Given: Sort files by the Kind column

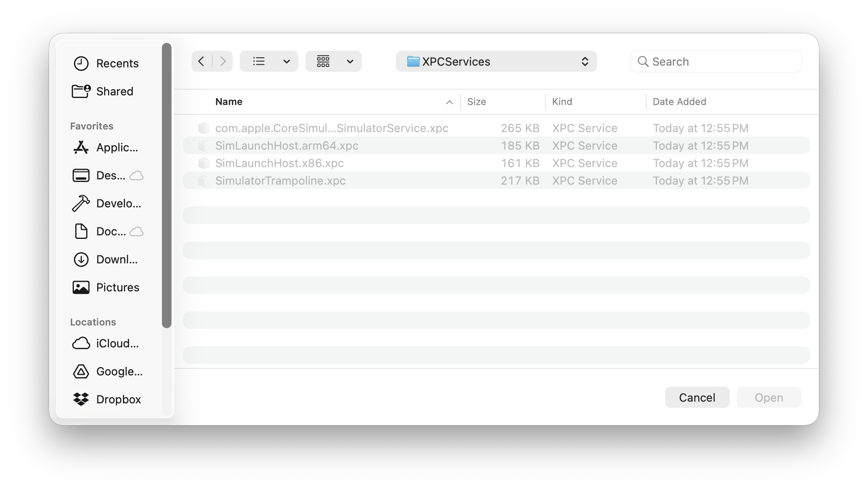Looking at the screenshot, I should coord(562,101).
